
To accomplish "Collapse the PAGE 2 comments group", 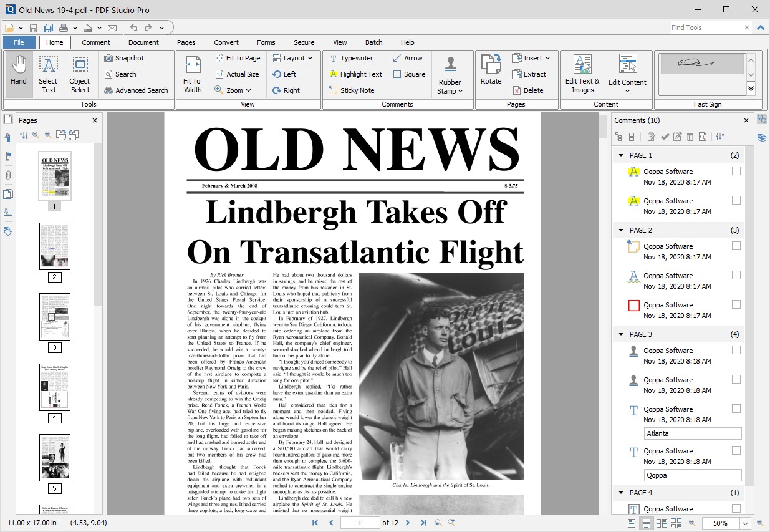I will click(621, 230).
